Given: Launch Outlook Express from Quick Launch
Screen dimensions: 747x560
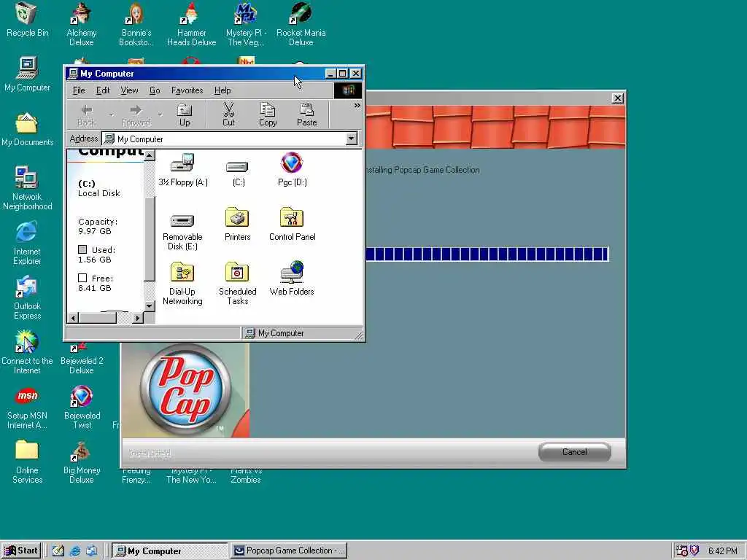Looking at the screenshot, I should pyautogui.click(x=91, y=551).
